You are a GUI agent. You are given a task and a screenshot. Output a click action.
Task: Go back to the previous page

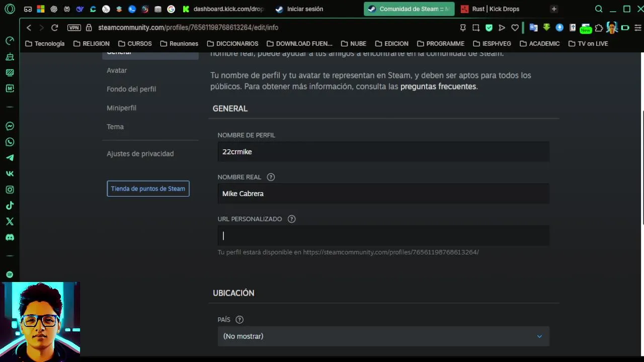29,28
